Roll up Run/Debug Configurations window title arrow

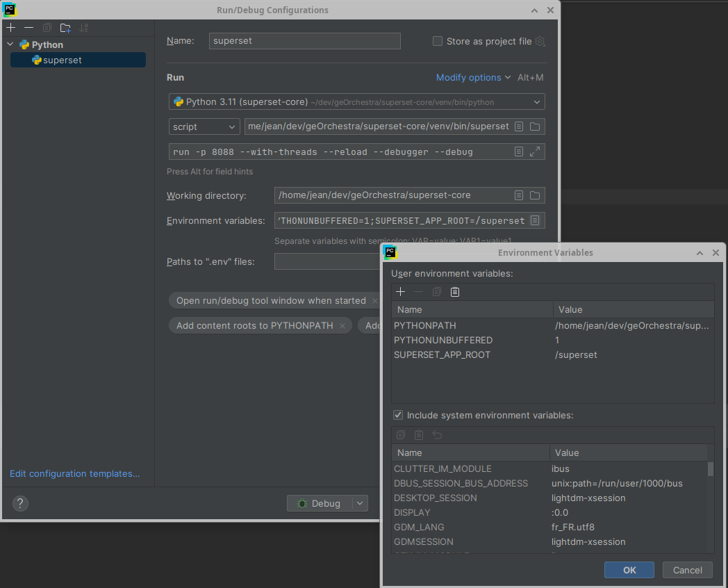click(534, 10)
